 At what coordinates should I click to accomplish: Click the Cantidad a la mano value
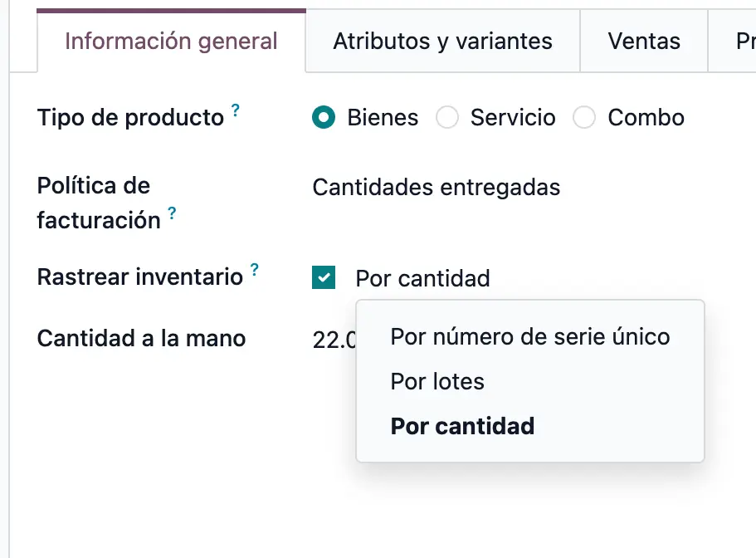click(334, 340)
